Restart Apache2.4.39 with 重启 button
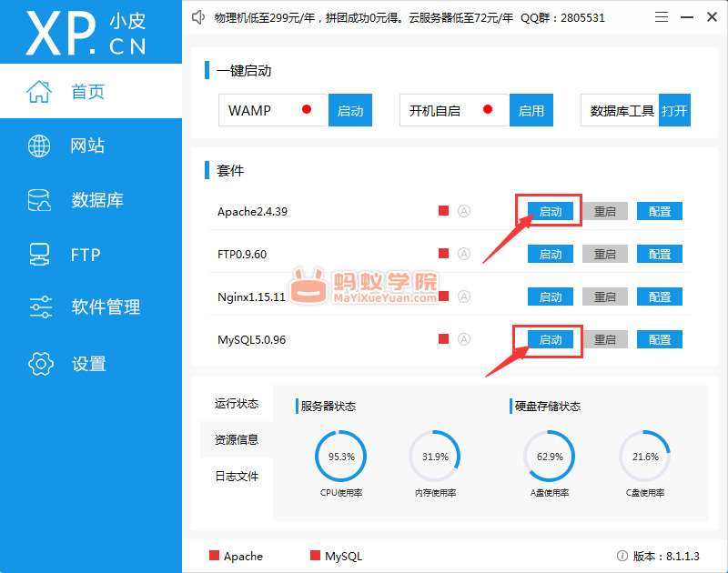This screenshot has width=728, height=573. point(605,211)
